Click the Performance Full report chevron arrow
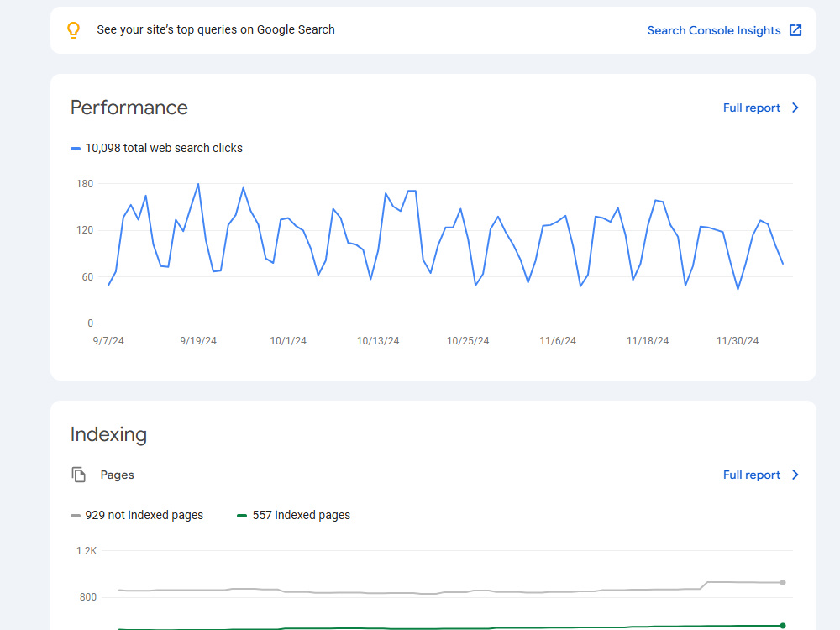The height and width of the screenshot is (630, 840). pyautogui.click(x=795, y=108)
